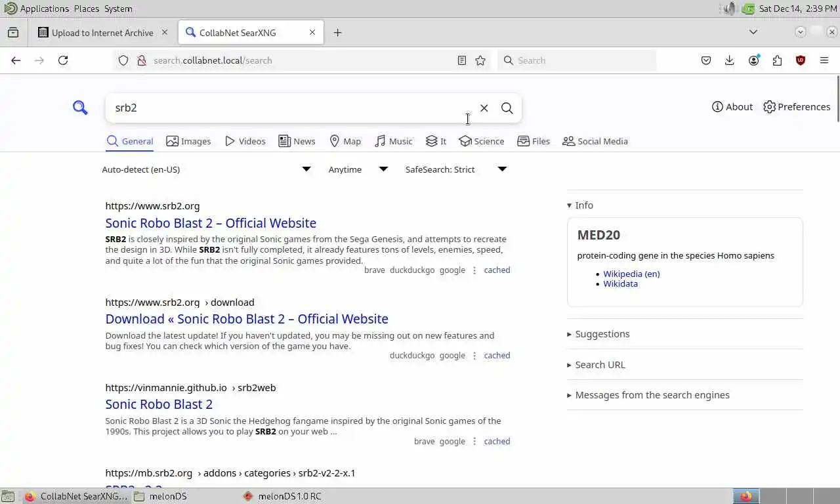Select the General search category
Screen dimensions: 840x504
coord(130,141)
